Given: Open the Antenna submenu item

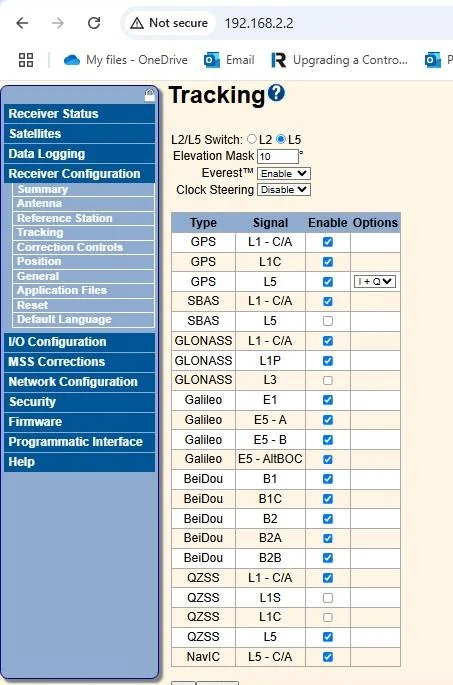Looking at the screenshot, I should coord(84,204).
